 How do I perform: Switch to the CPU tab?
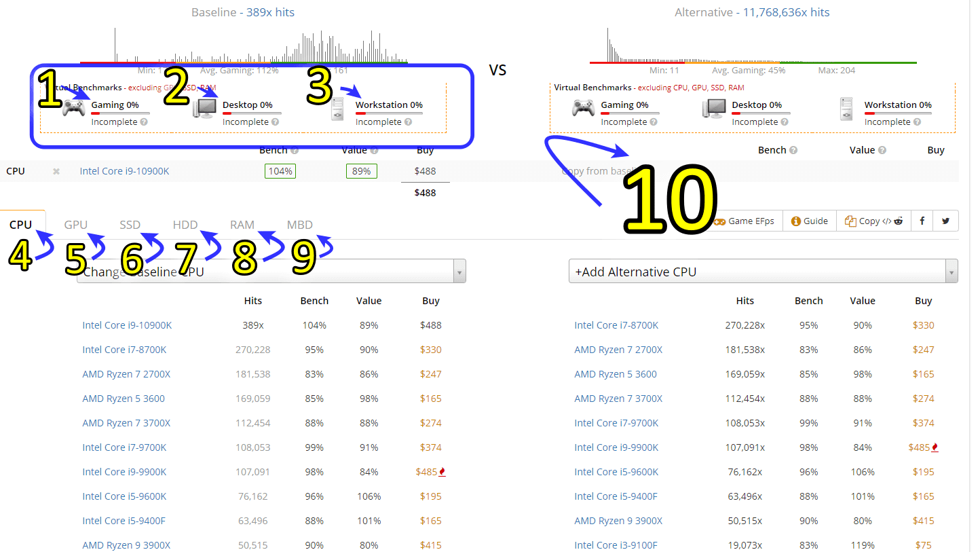[x=21, y=225]
